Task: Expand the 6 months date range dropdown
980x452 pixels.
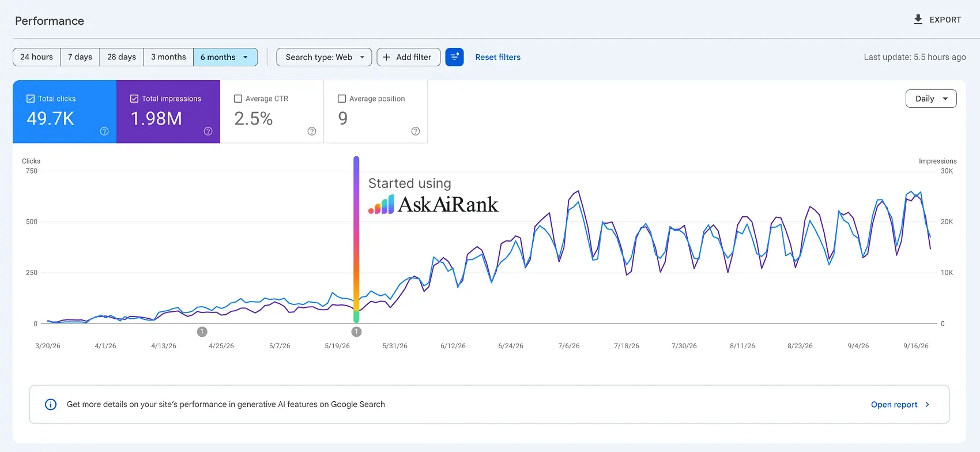Action: [x=225, y=57]
